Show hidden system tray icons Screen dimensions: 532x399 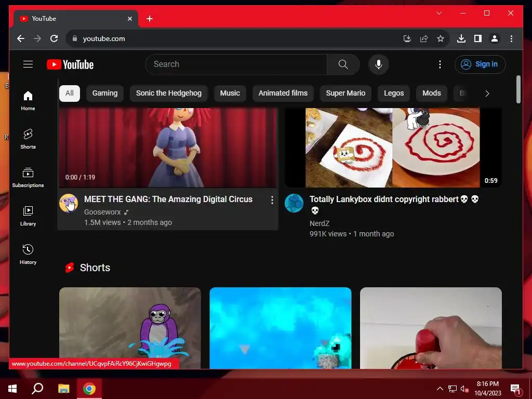click(440, 389)
